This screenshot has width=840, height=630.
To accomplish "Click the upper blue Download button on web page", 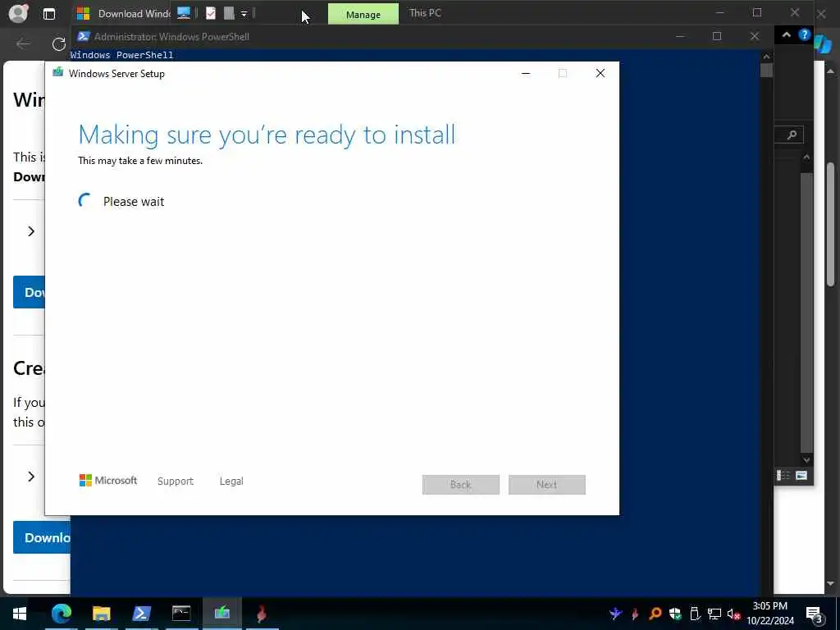I will pos(29,292).
